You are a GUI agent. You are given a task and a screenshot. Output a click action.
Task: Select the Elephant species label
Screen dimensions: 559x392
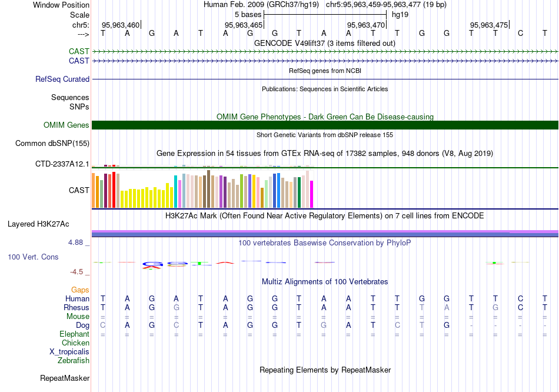pos(74,334)
